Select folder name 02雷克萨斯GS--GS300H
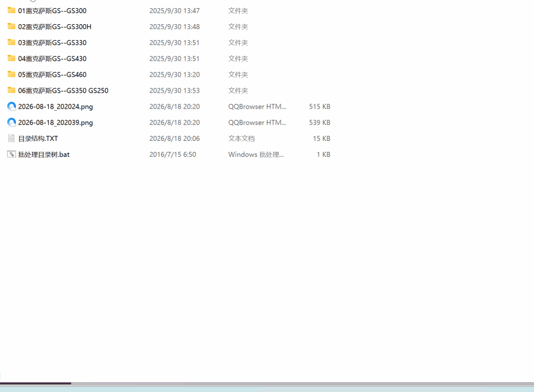The height and width of the screenshot is (392, 534). [x=54, y=26]
